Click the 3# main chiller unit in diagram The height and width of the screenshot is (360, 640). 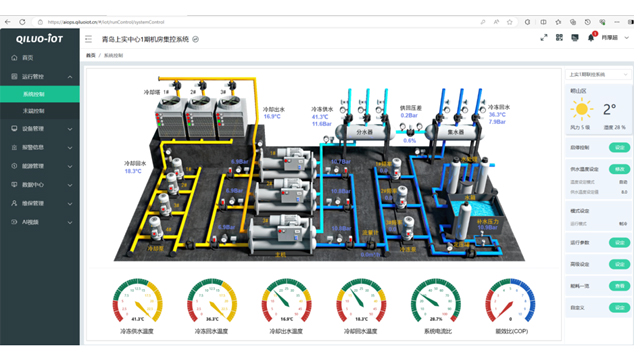(x=282, y=235)
